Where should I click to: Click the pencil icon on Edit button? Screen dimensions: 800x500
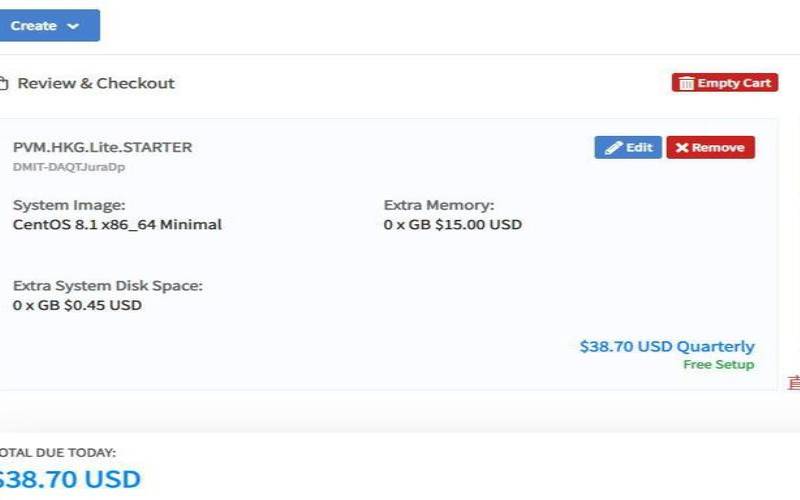[613, 148]
